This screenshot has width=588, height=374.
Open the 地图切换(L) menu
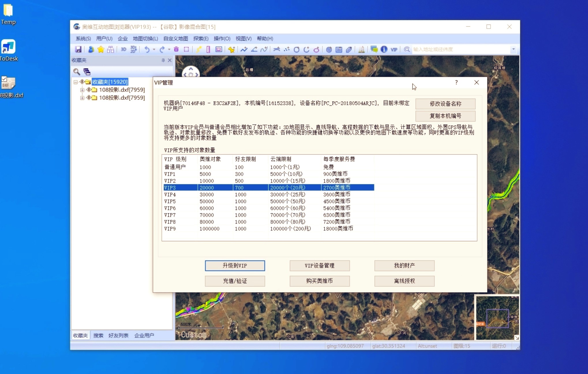click(145, 38)
